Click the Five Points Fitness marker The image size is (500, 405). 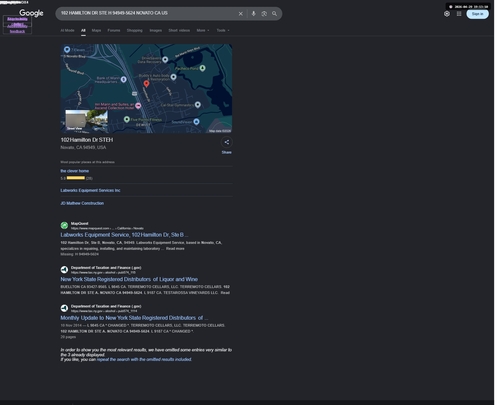pyautogui.click(x=127, y=119)
